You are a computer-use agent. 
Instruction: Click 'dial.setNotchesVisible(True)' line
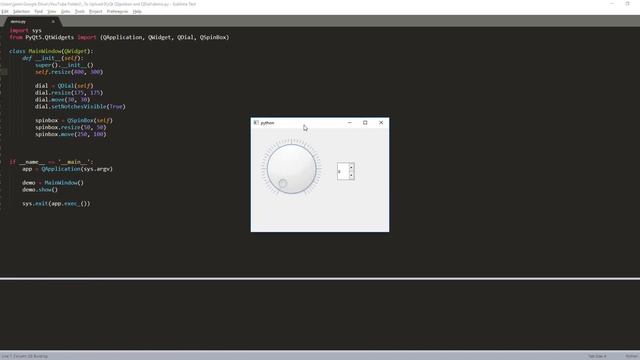[80, 107]
